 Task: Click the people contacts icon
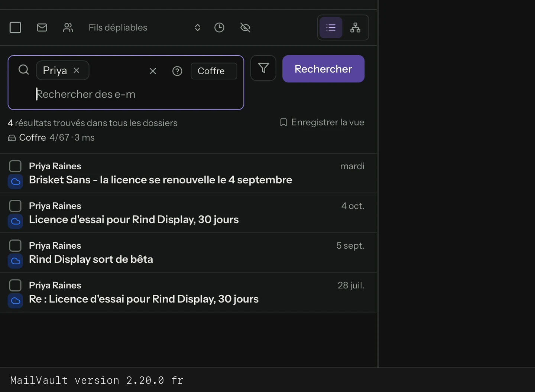68,27
